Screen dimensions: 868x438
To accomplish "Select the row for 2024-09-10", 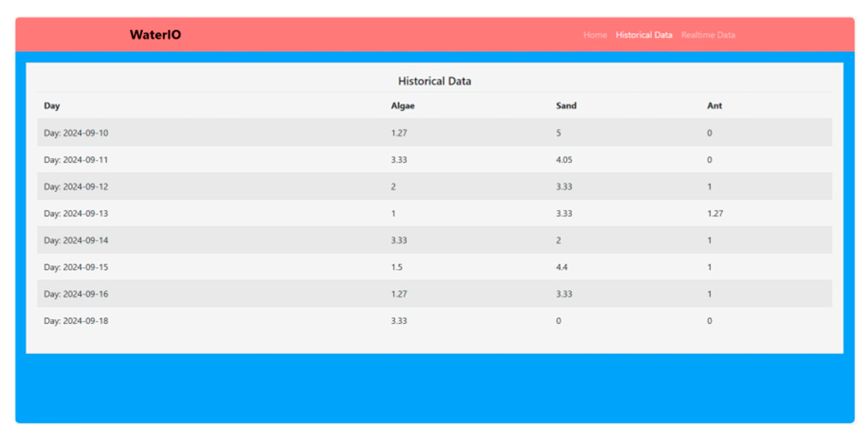I will click(76, 133).
